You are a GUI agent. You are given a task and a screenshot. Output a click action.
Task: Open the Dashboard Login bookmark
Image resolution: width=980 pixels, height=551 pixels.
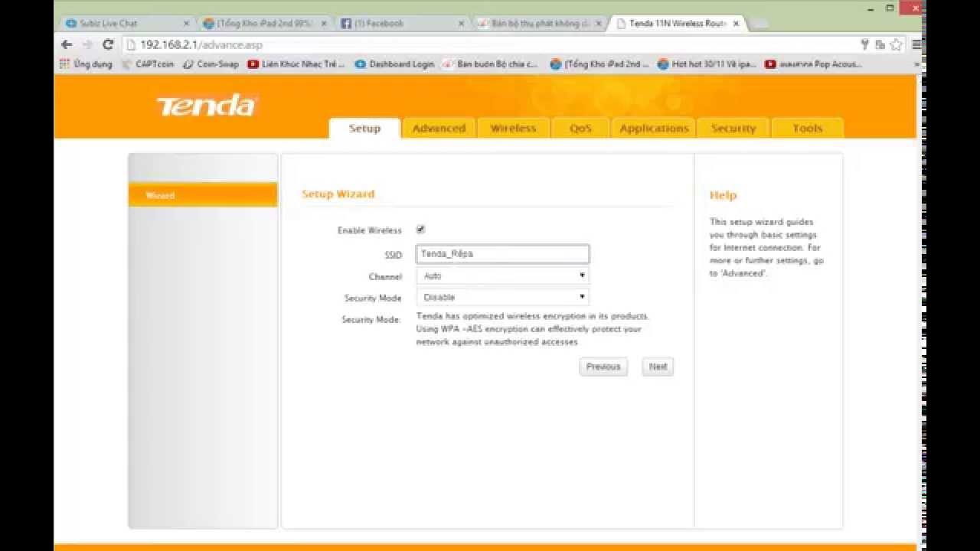[394, 64]
